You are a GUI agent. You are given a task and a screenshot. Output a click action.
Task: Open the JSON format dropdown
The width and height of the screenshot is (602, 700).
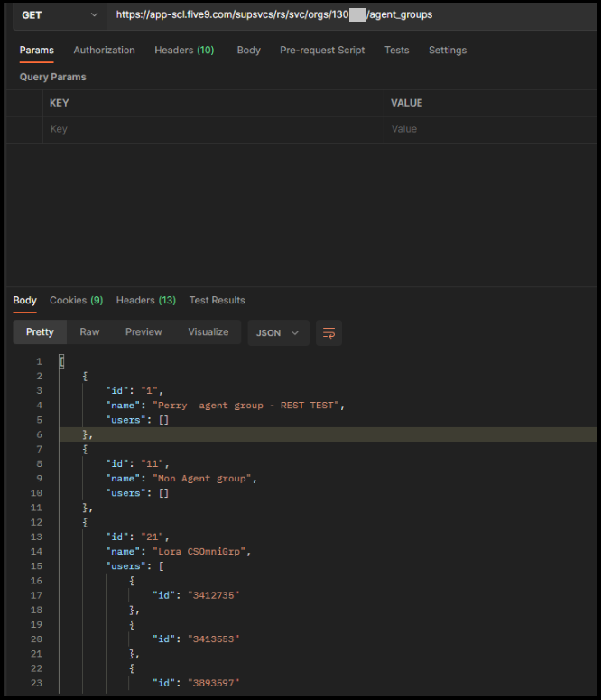tap(279, 333)
